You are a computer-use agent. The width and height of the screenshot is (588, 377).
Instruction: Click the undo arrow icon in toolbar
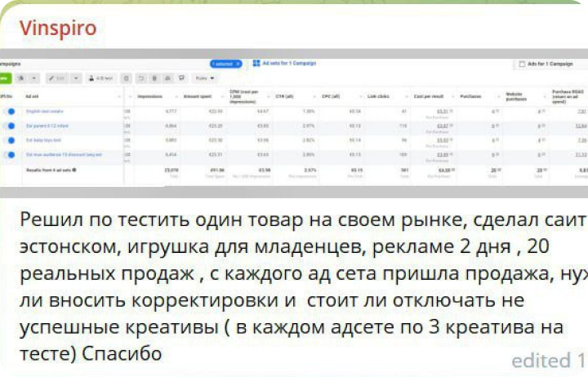tap(140, 78)
